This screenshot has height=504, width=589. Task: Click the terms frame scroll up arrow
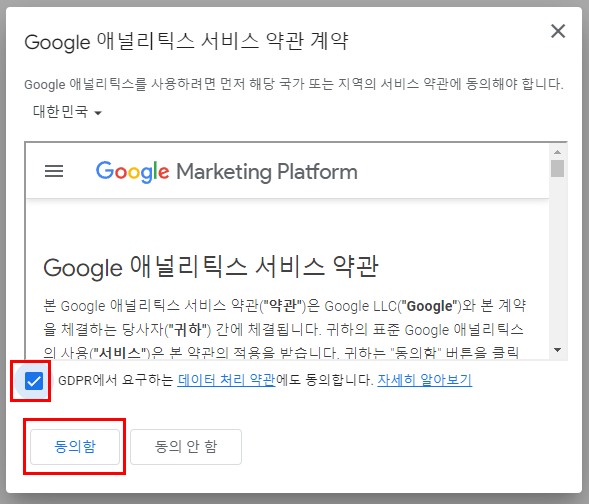557,152
